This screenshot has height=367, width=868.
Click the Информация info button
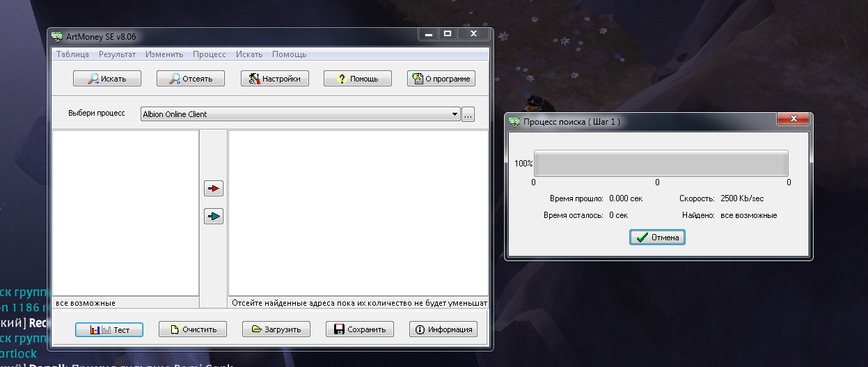443,329
